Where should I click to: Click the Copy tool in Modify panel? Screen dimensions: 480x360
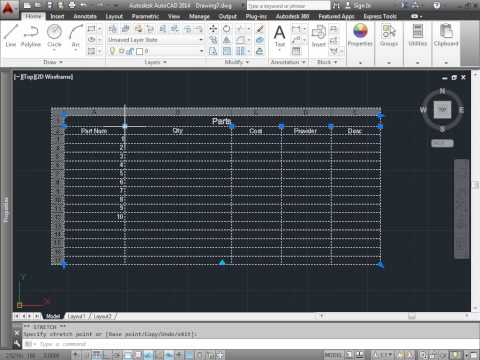(213, 40)
